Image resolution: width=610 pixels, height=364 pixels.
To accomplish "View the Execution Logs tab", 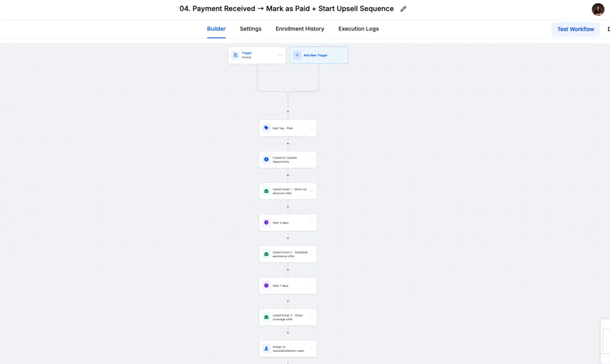I will (358, 29).
